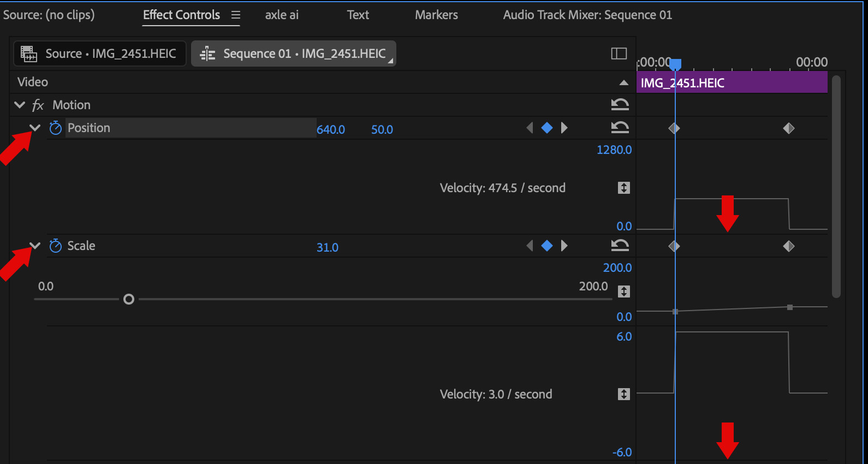
Task: Reset the Position parameter
Action: point(620,128)
